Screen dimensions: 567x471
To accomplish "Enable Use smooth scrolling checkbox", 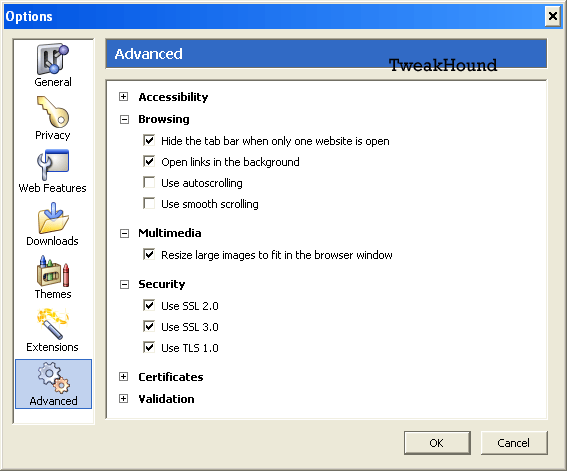I will pyautogui.click(x=149, y=204).
